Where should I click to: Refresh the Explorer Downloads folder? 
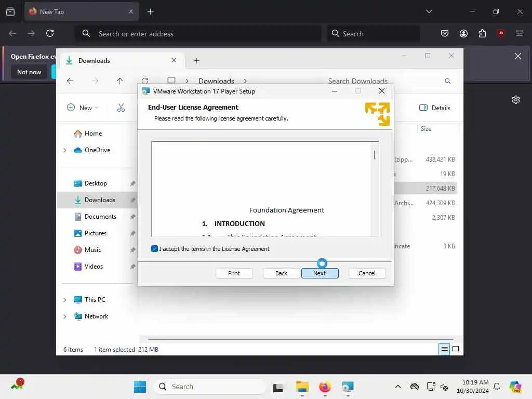click(145, 81)
